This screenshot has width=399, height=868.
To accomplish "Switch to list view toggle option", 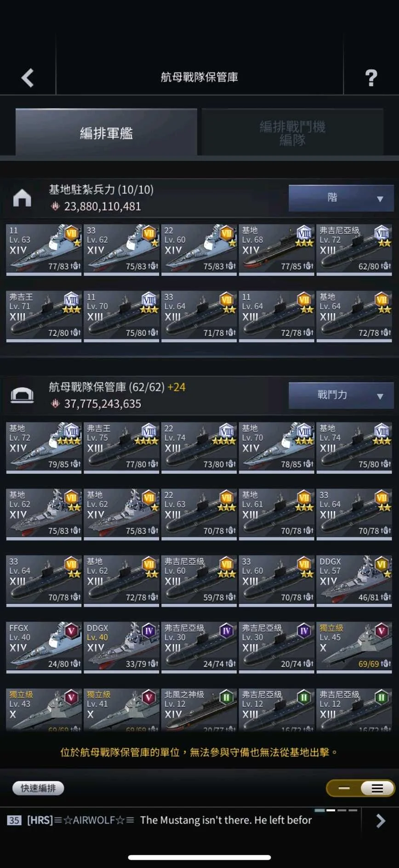I will click(377, 788).
